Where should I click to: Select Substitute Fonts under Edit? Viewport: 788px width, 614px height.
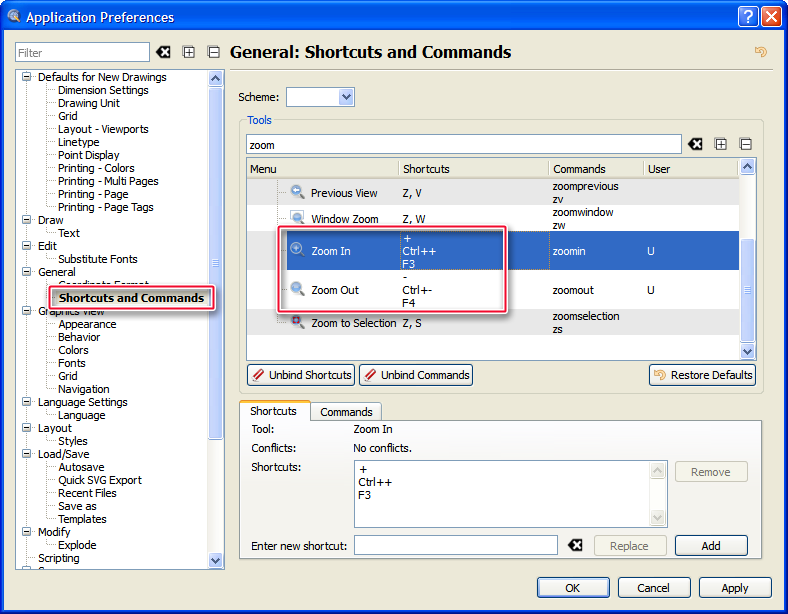tap(97, 259)
